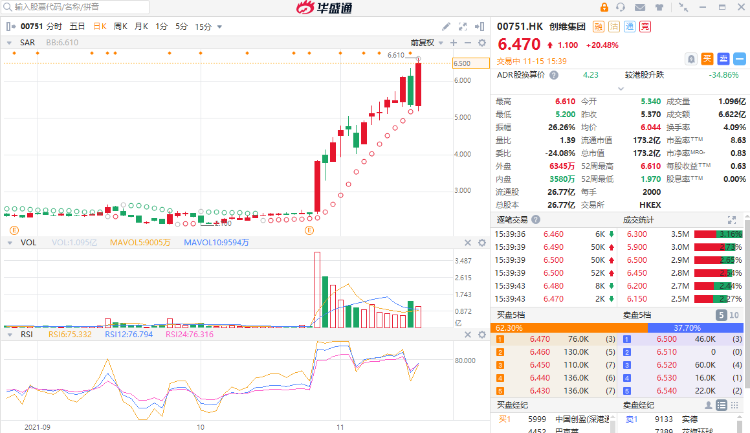Click the 6.500 price axis label
This screenshot has width=750, height=433.
point(471,63)
